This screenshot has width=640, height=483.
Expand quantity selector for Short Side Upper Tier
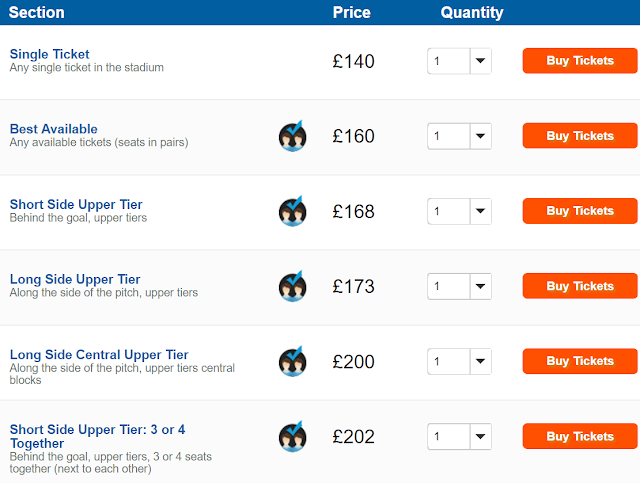pyautogui.click(x=459, y=211)
